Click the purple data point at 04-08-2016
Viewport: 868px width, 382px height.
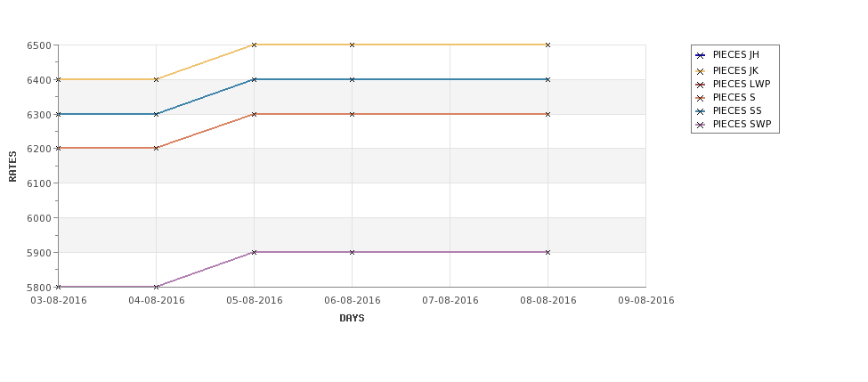[x=156, y=287]
